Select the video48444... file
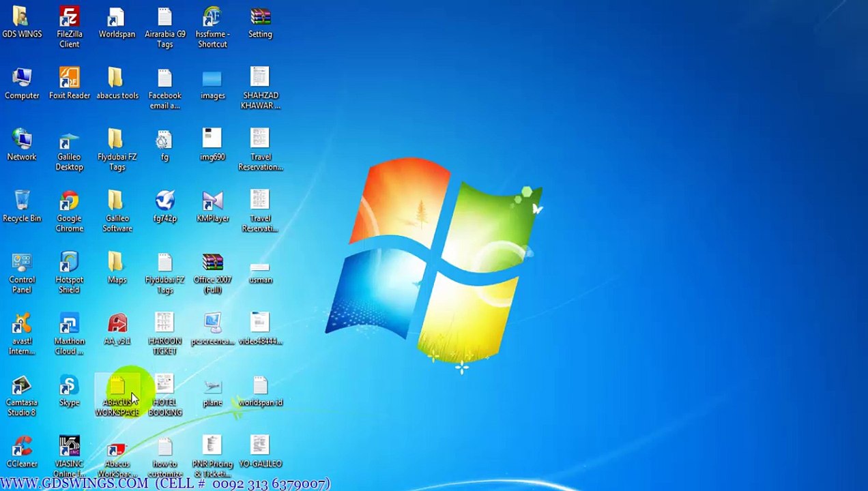This screenshot has height=491, width=868. tap(260, 329)
